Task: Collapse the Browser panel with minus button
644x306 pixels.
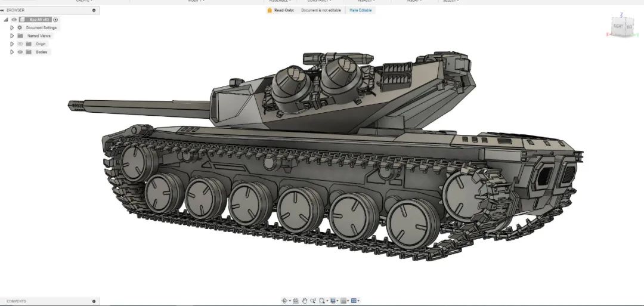Action: (94, 10)
